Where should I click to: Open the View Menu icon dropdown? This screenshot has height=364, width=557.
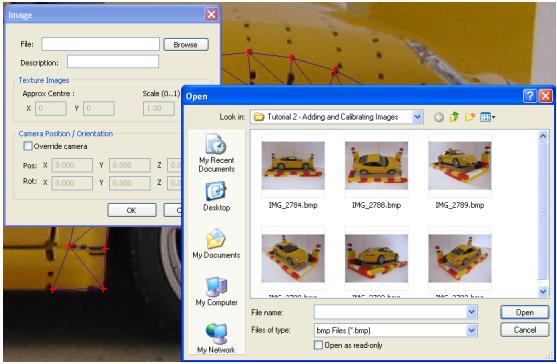pyautogui.click(x=487, y=117)
